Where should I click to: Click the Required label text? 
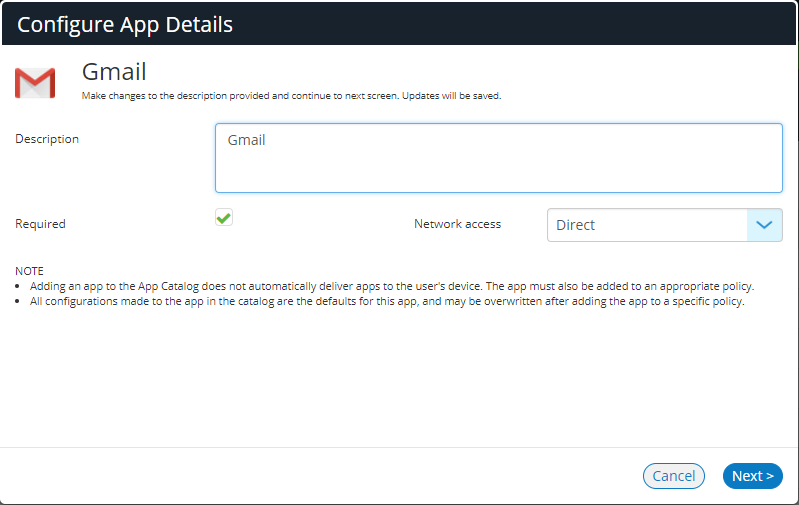pyautogui.click(x=40, y=224)
